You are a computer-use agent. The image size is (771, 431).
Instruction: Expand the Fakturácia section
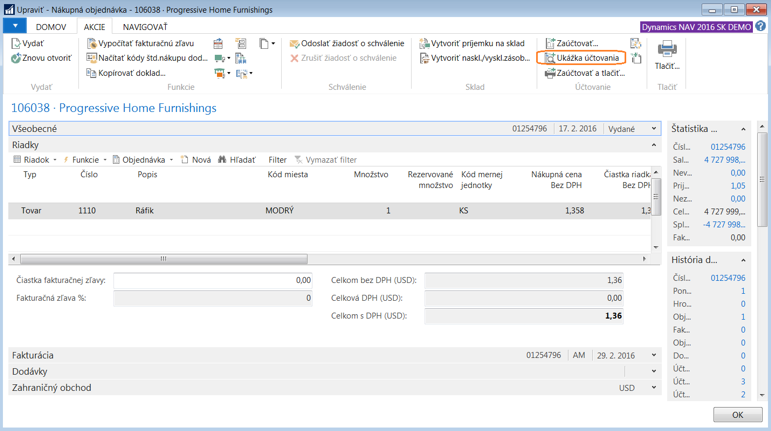tap(654, 355)
